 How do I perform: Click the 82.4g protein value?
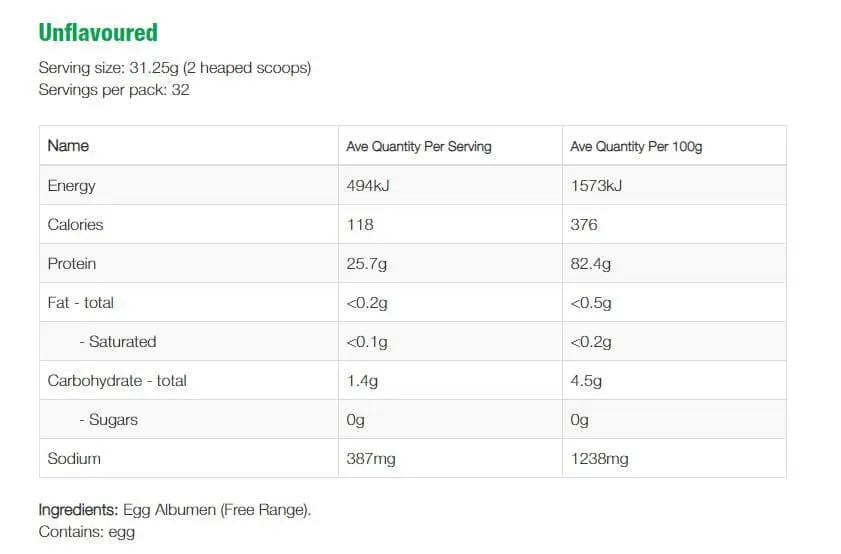point(590,264)
